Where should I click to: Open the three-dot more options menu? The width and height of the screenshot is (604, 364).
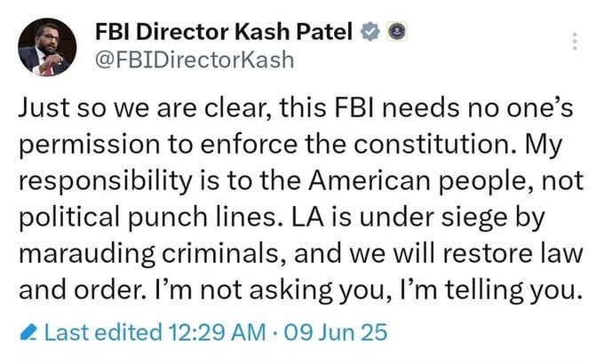(x=575, y=41)
